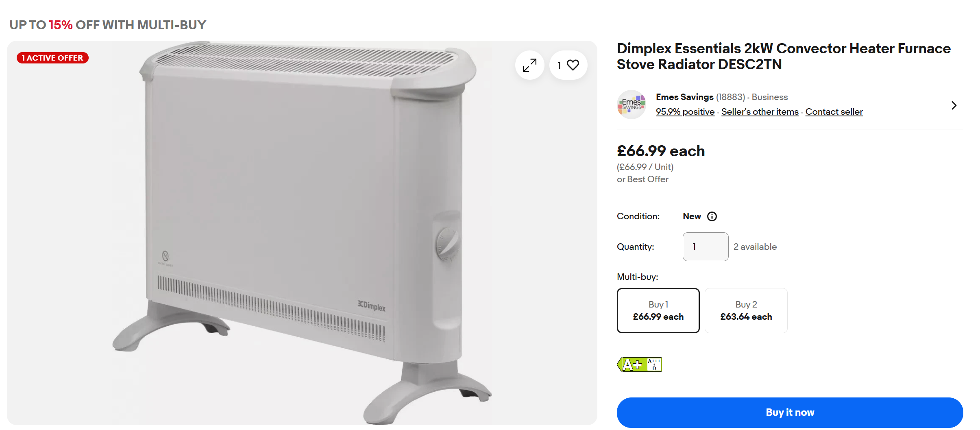Image resolution: width=980 pixels, height=430 pixels.
Task: Click the 1 Active Offer badge
Action: coord(52,58)
